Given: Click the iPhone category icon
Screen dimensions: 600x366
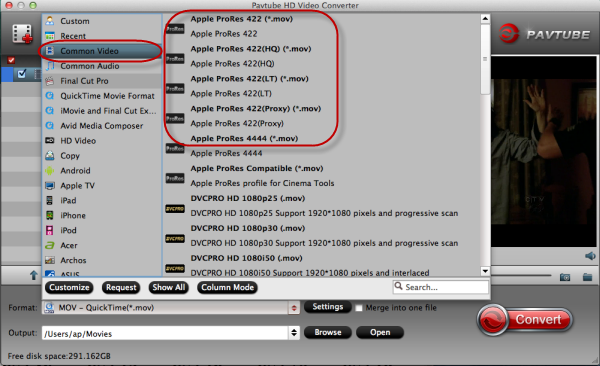Looking at the screenshot, I should (50, 215).
